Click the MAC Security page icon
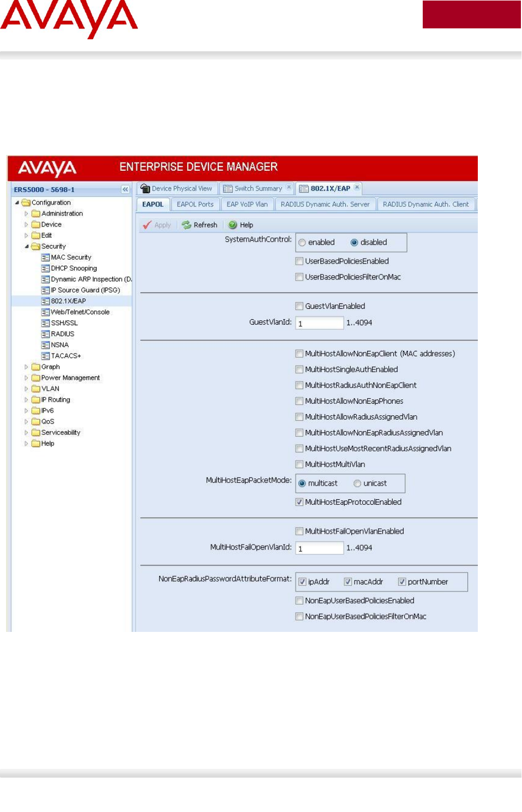 pyautogui.click(x=46, y=258)
